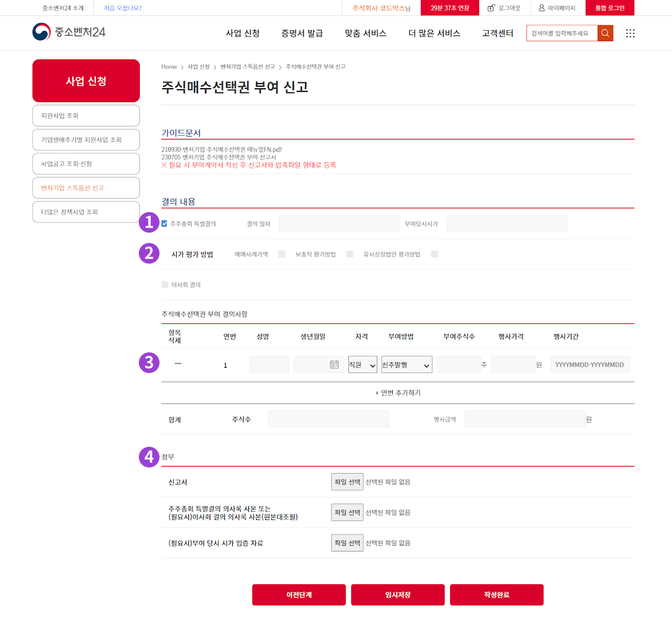Screen dimensions: 672x632
Task: Check the 보충적 평가방법 checkbox
Action: (350, 254)
